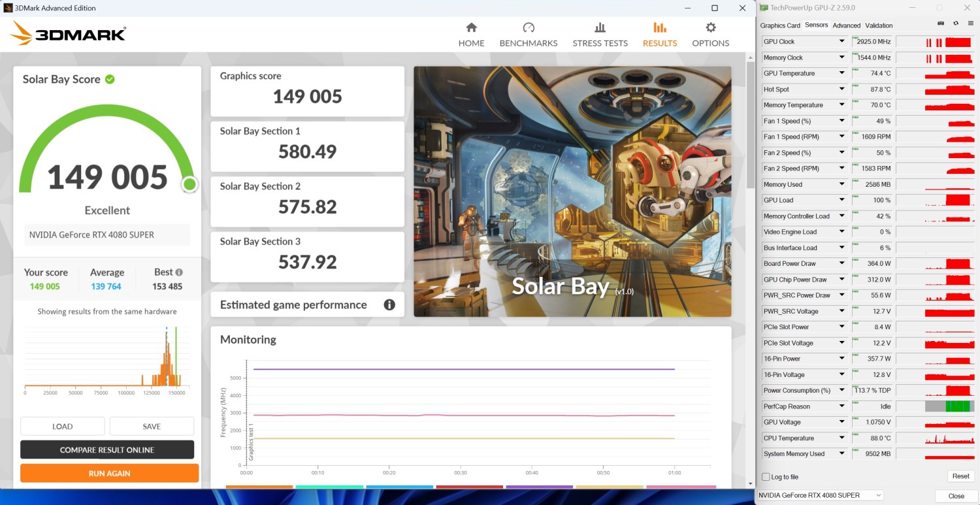
Task: Click the teal legend bar under the Monitoring chart
Action: click(x=329, y=487)
